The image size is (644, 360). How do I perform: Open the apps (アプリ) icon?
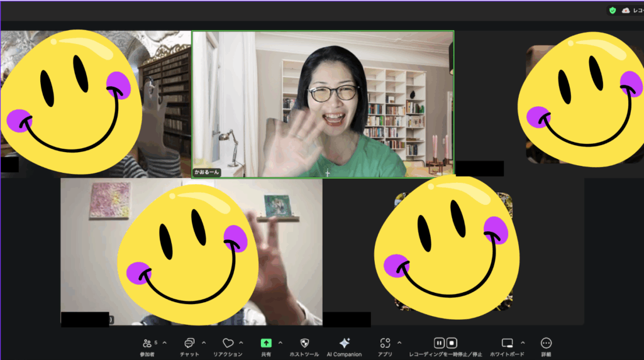coord(385,344)
